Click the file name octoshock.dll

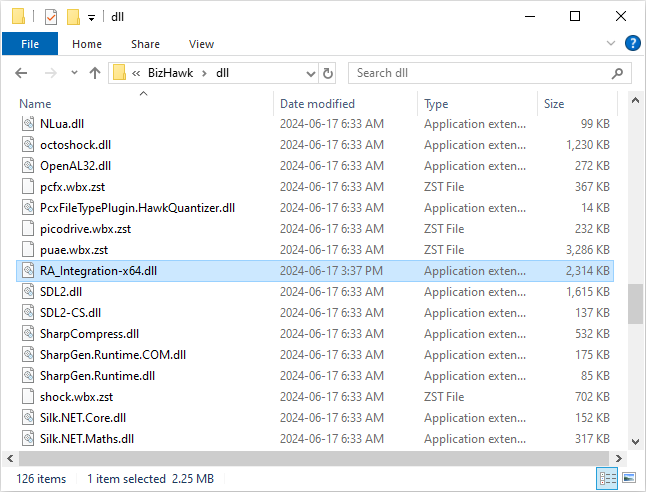[75, 145]
